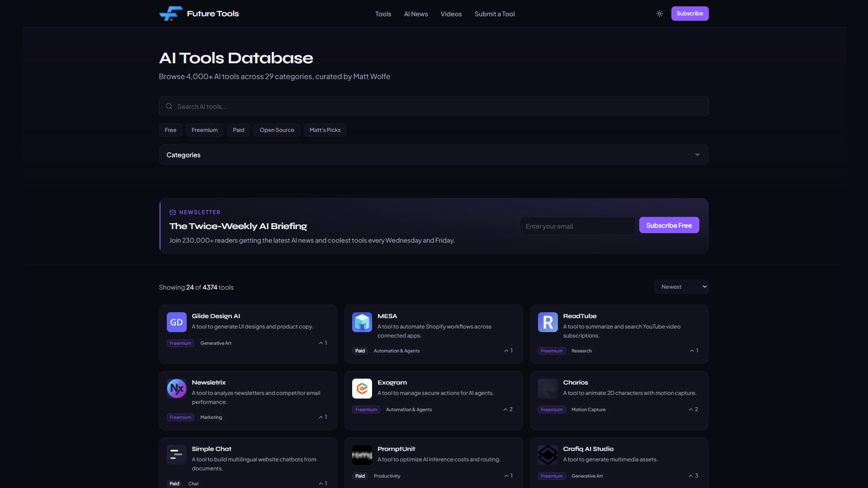This screenshot has width=868, height=488.
Task: Click the Future Tools brand name
Action: pos(213,14)
